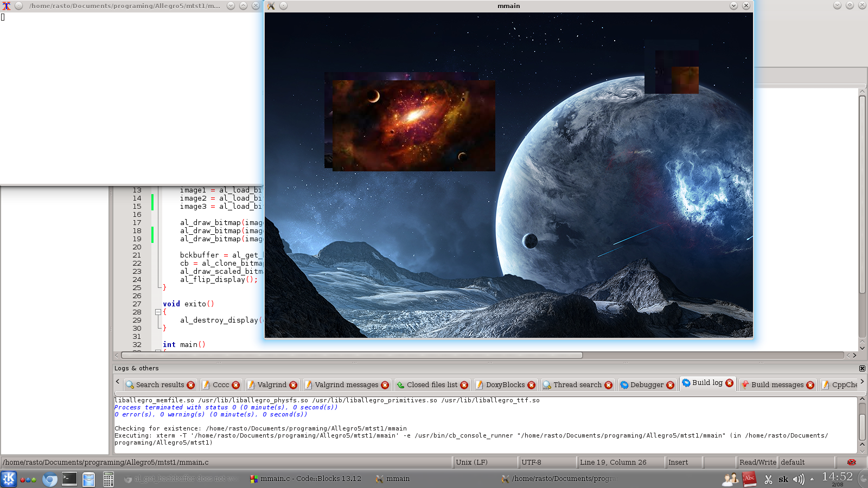This screenshot has height=488, width=868.
Task: Click the sk keyboard layout indicator
Action: (x=783, y=479)
